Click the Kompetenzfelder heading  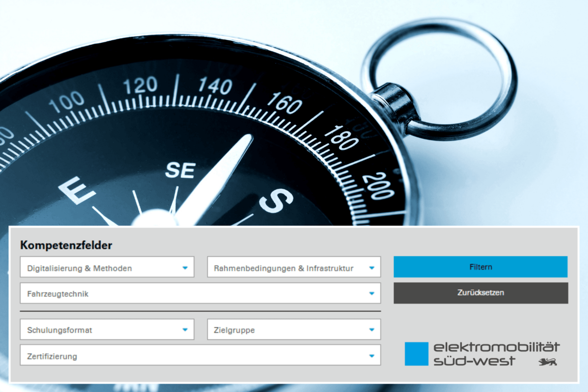pyautogui.click(x=66, y=246)
